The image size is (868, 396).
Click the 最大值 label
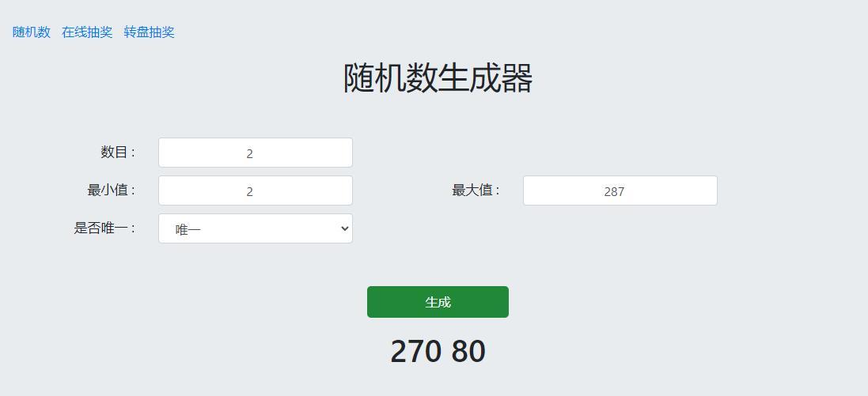tap(476, 190)
